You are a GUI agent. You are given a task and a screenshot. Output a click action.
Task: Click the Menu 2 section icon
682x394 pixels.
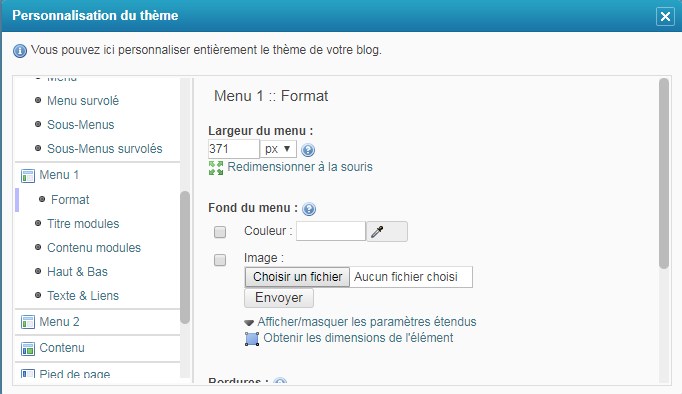click(x=28, y=322)
